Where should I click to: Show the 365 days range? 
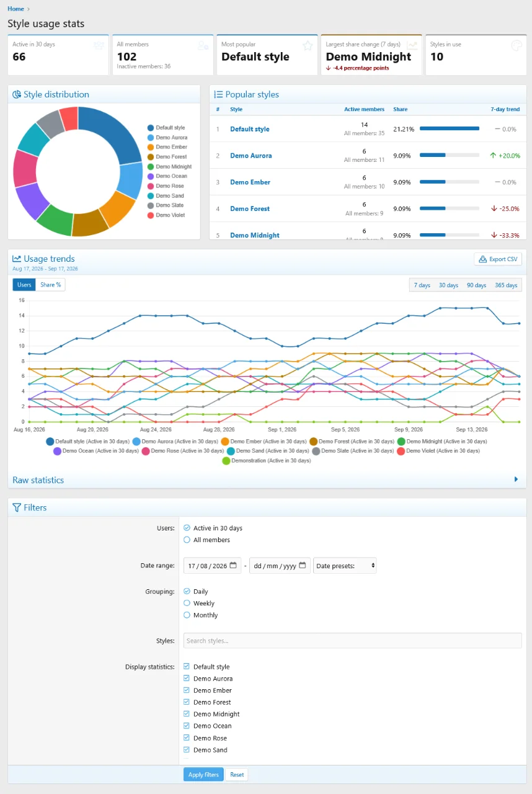coord(506,285)
